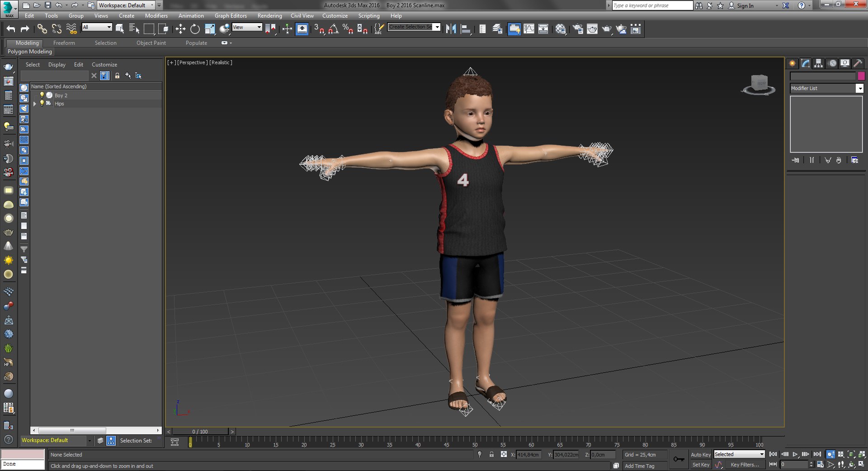Activate the Select and Scale tool

tap(210, 29)
